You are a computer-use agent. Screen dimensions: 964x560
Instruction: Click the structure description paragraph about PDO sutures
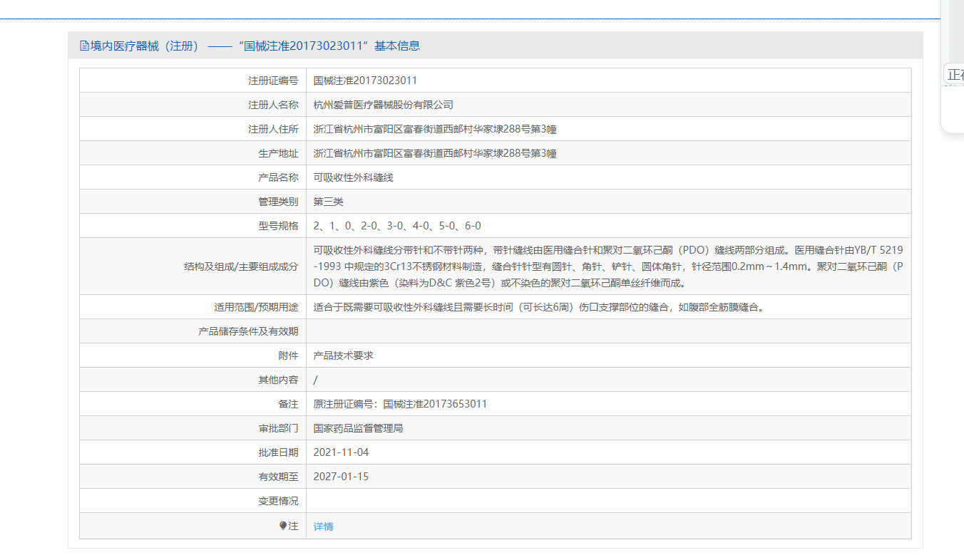[x=608, y=266]
